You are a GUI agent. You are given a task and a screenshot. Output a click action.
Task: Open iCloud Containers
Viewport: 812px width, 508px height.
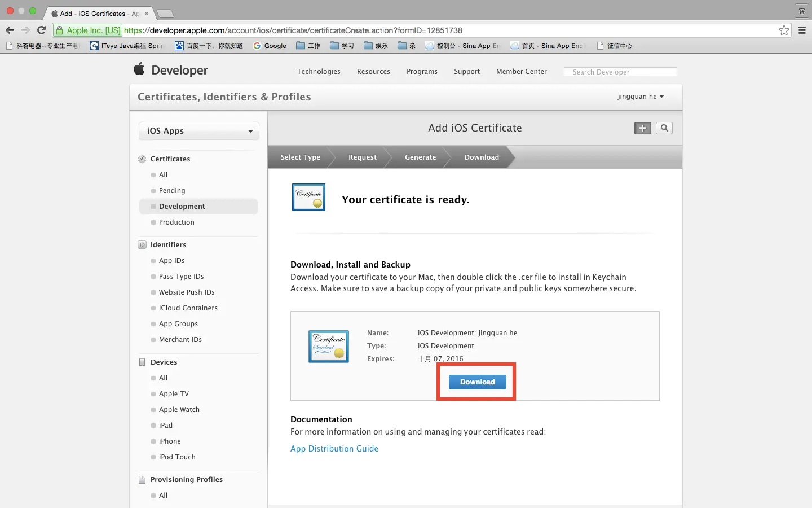(188, 308)
